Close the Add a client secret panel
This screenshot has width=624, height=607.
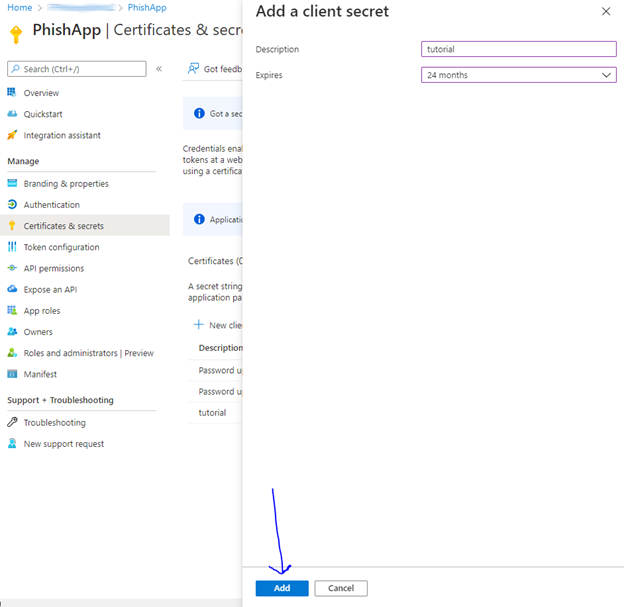coord(605,11)
